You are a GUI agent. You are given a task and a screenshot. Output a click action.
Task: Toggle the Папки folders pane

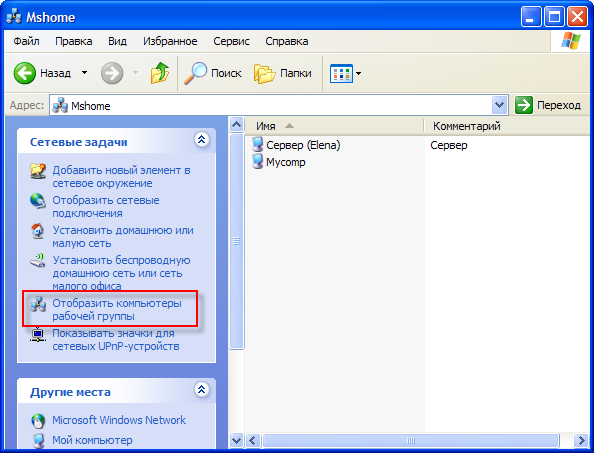264,73
